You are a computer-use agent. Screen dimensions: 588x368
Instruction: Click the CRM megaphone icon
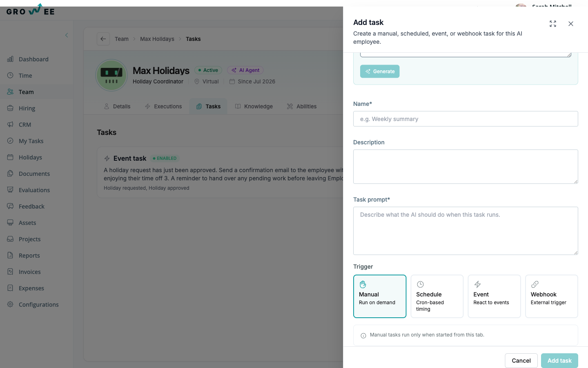10,125
